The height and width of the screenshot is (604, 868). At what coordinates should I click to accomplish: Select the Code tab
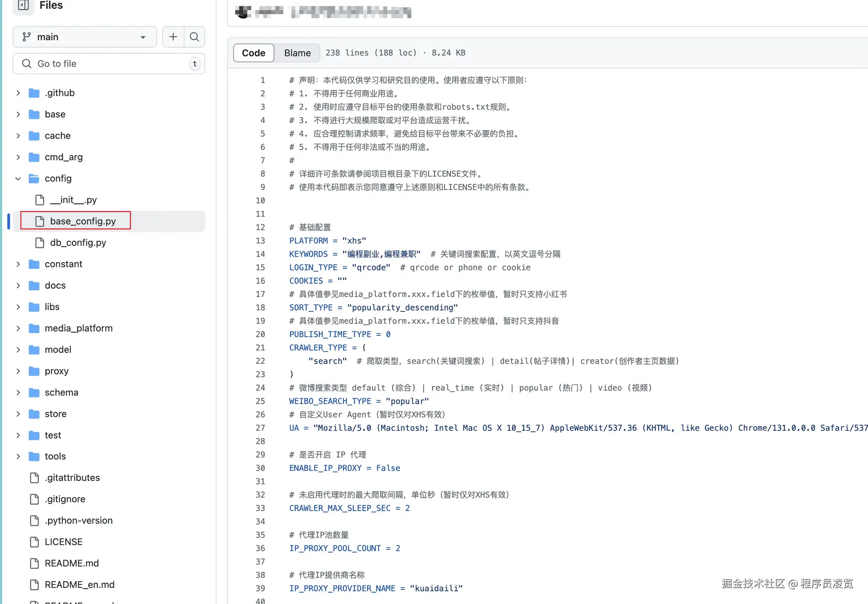tap(253, 53)
